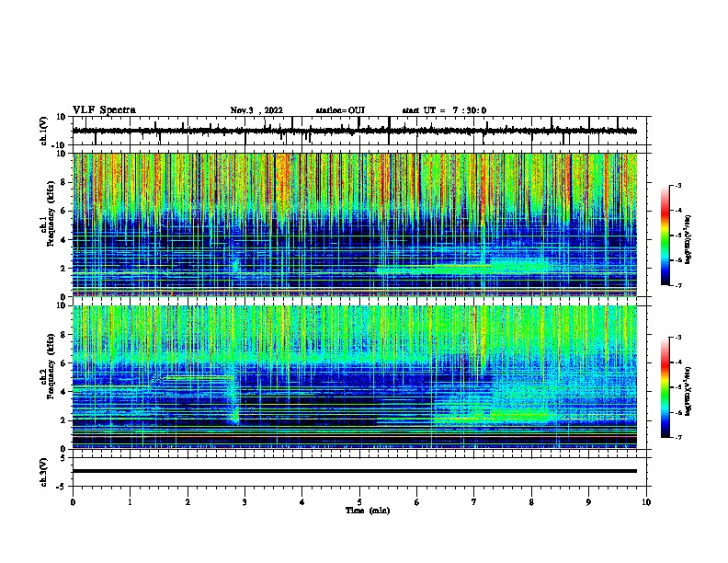The height and width of the screenshot is (563, 728).
Task: Click the "-3" label on ch.1 color bar
Action: pyautogui.click(x=677, y=186)
